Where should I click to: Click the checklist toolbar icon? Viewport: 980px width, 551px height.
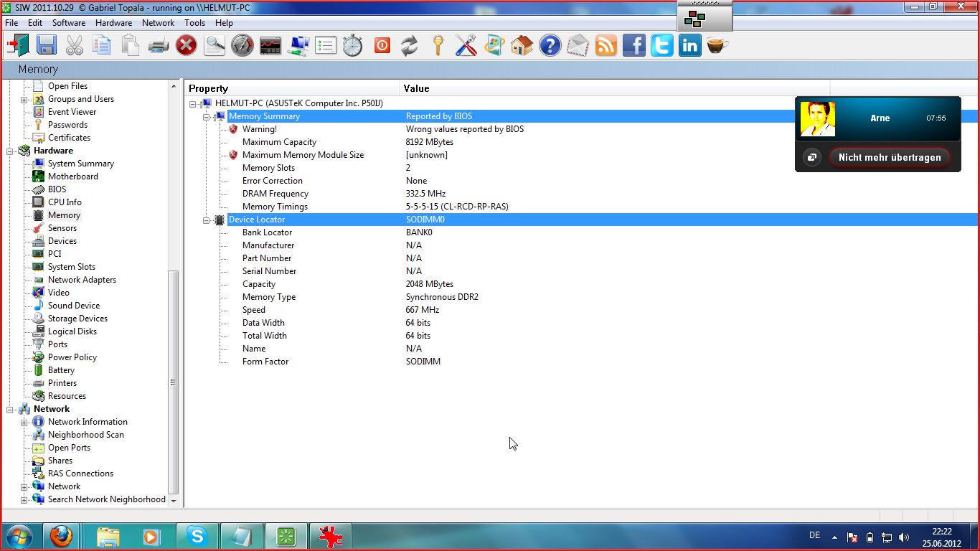(326, 46)
